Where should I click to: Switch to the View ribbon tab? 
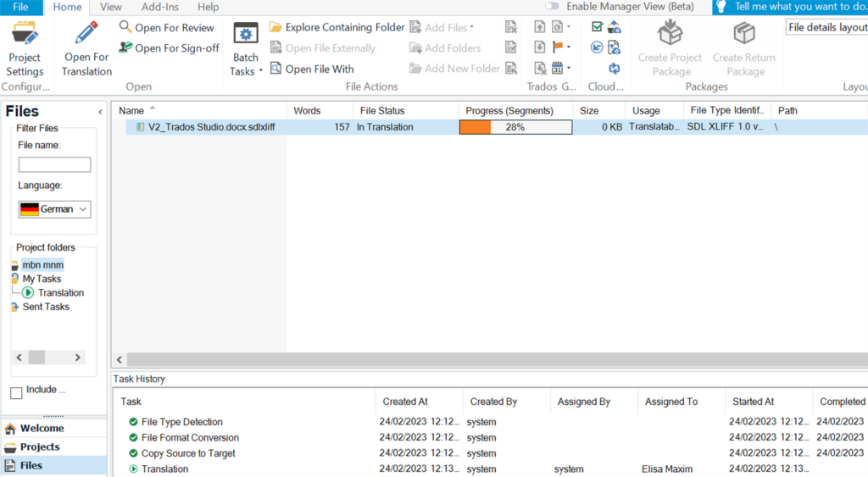click(x=111, y=7)
